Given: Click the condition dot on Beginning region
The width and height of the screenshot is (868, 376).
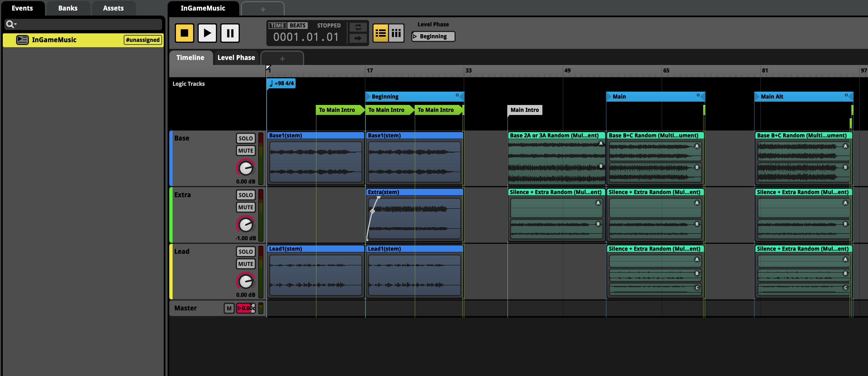Looking at the screenshot, I should click(x=457, y=95).
